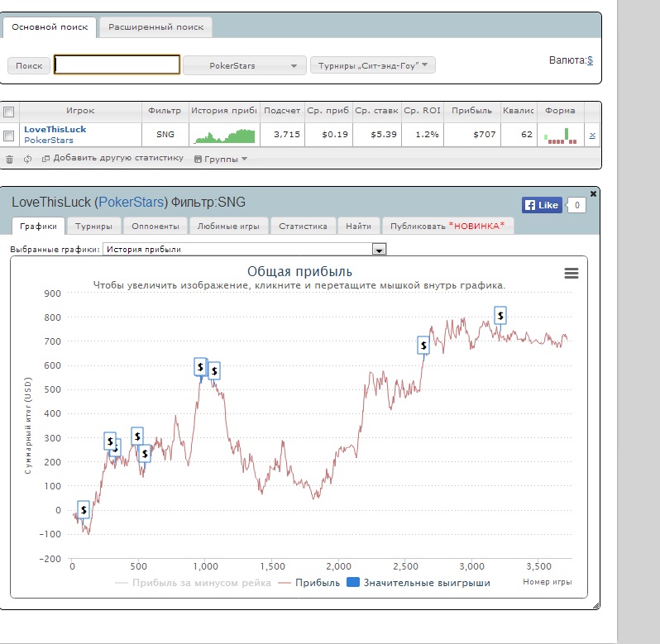Click the dollar marker near game 100
The height and width of the screenshot is (644, 660).
click(x=84, y=510)
